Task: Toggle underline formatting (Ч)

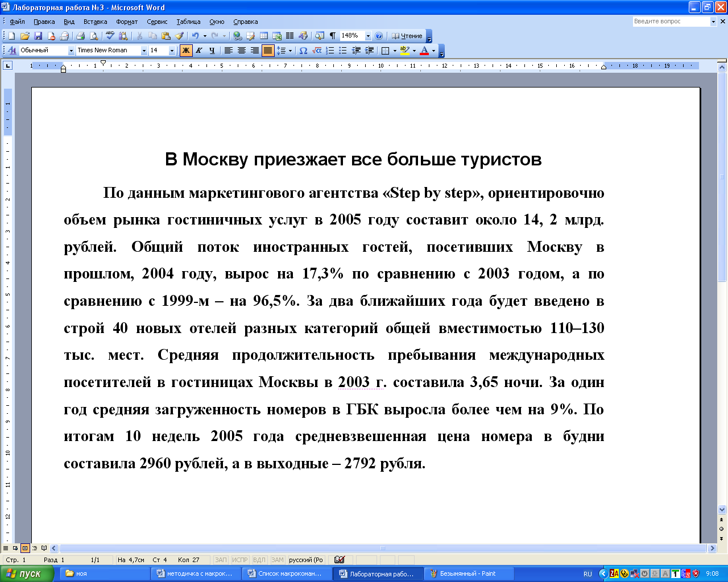Action: coord(212,51)
